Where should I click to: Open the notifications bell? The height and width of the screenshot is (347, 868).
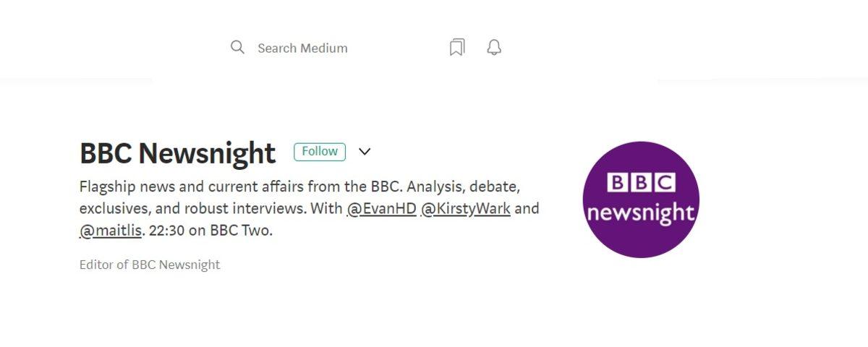(494, 48)
